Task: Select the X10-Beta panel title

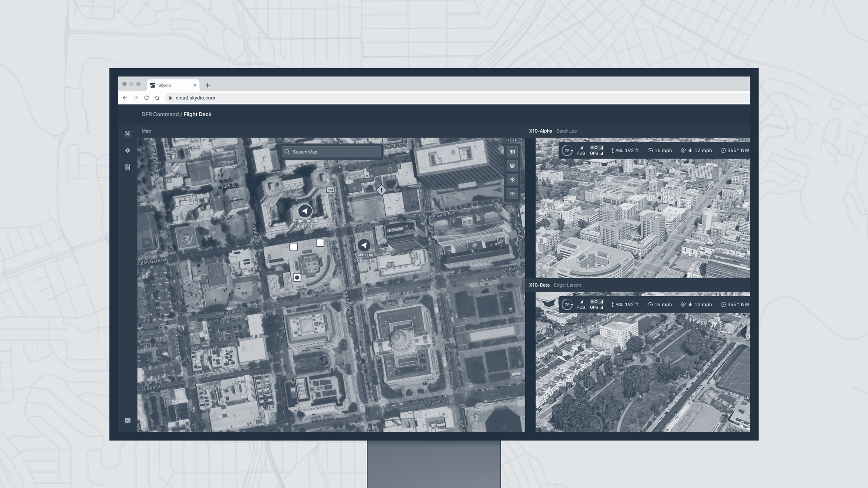Action: 539,285
